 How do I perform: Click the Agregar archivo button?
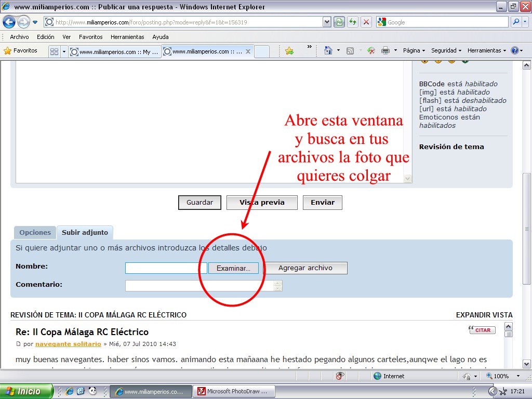click(305, 268)
